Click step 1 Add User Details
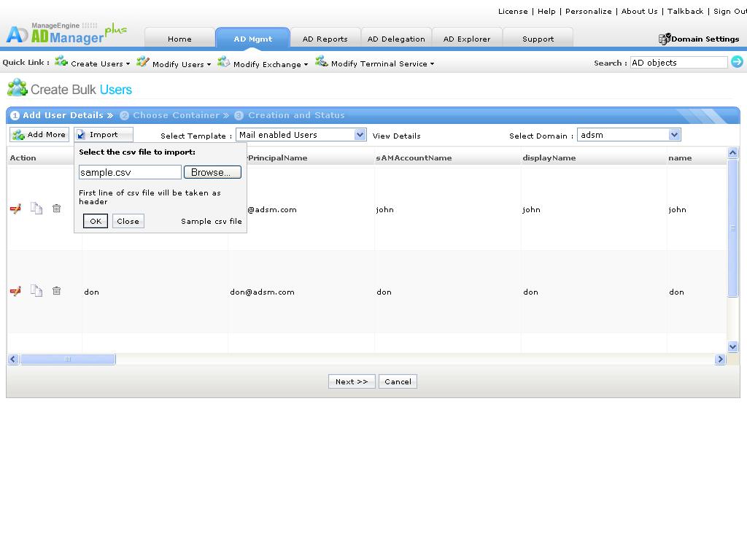 (62, 115)
